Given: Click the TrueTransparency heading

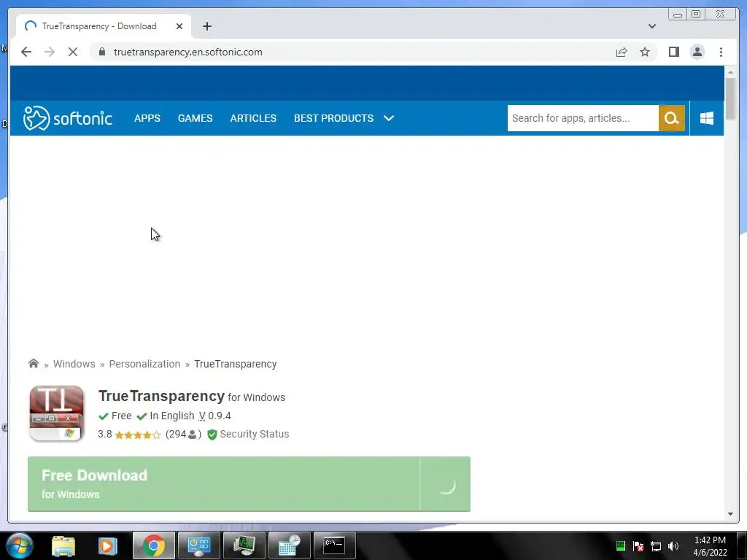Looking at the screenshot, I should point(161,396).
